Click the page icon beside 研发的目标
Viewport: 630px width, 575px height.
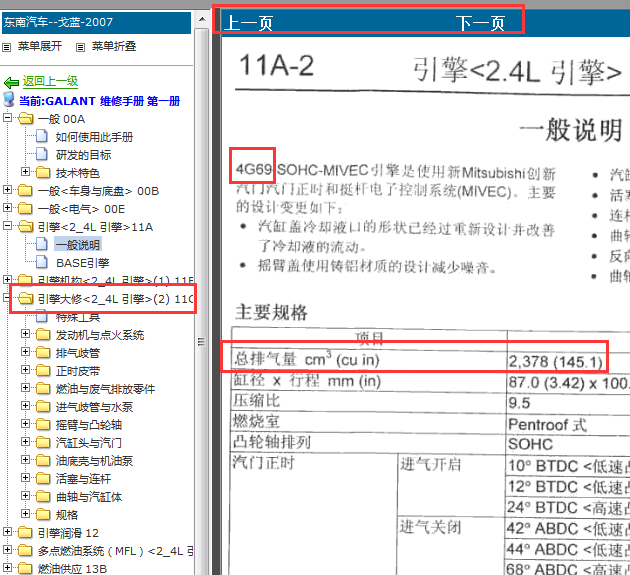coord(42,154)
